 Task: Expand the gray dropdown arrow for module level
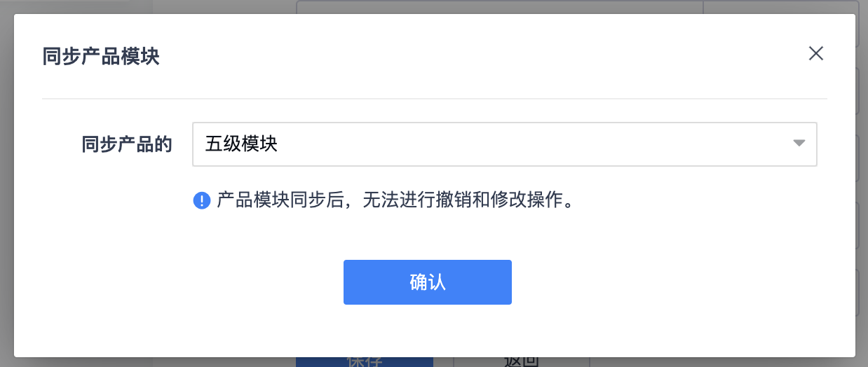point(799,144)
